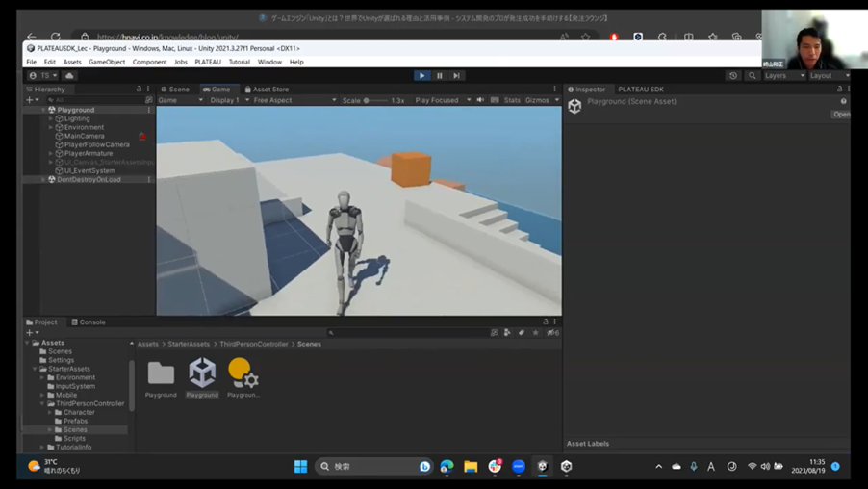Switch to the Asset Store tab
The image size is (868, 489).
pyautogui.click(x=267, y=90)
